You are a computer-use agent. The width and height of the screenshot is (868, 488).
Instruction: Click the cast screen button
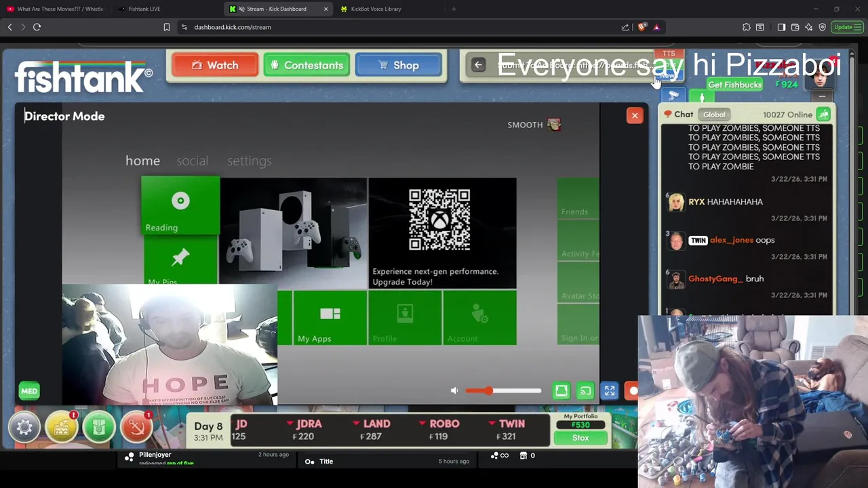pyautogui.click(x=585, y=391)
